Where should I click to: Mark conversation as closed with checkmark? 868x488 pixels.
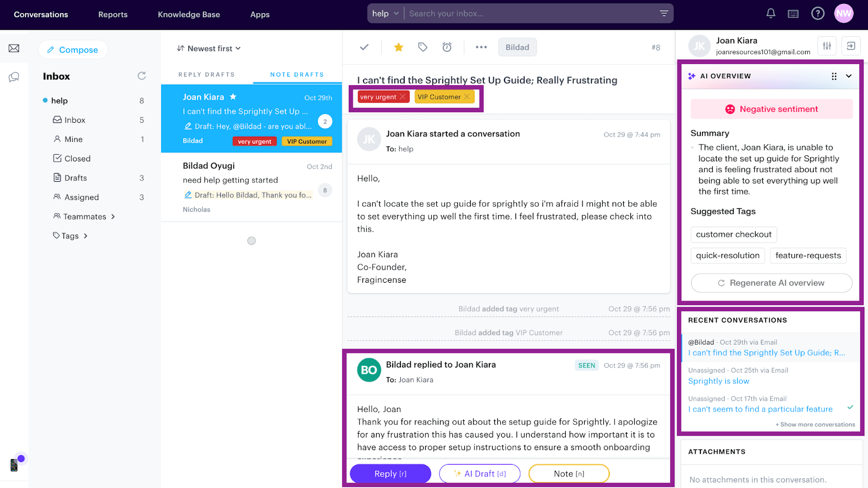(364, 47)
